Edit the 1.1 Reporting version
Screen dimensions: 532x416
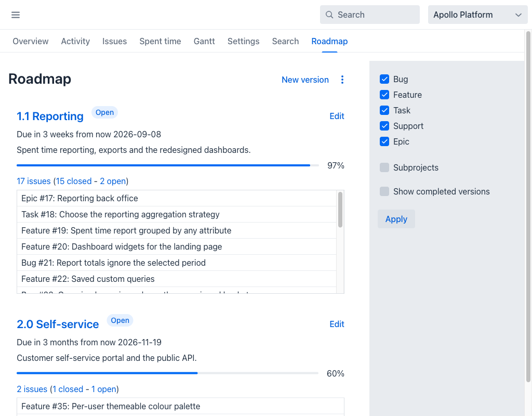click(337, 116)
